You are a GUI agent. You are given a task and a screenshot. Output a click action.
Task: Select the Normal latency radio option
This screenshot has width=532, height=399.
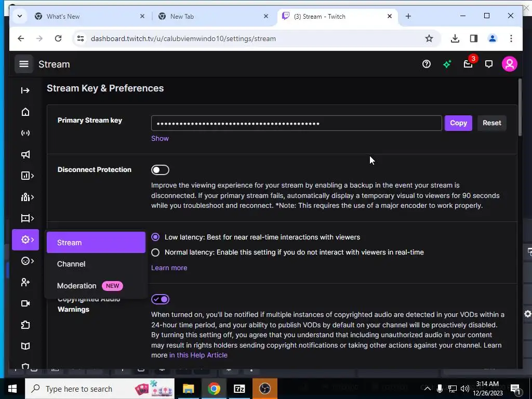(x=155, y=252)
